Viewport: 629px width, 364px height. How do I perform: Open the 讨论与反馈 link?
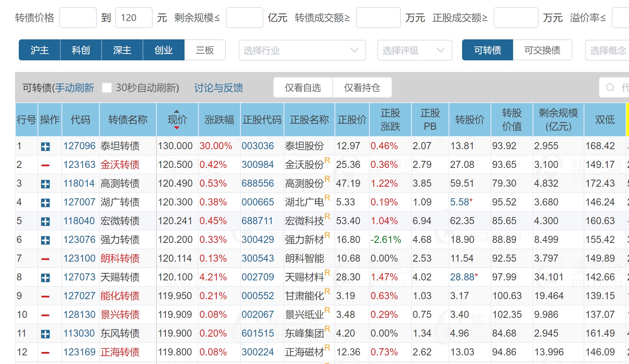point(218,88)
